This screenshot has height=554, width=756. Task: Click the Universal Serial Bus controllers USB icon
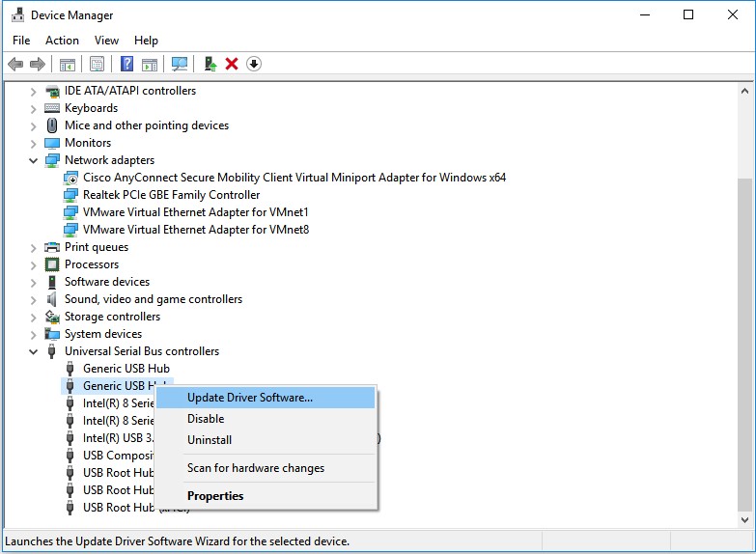point(51,351)
